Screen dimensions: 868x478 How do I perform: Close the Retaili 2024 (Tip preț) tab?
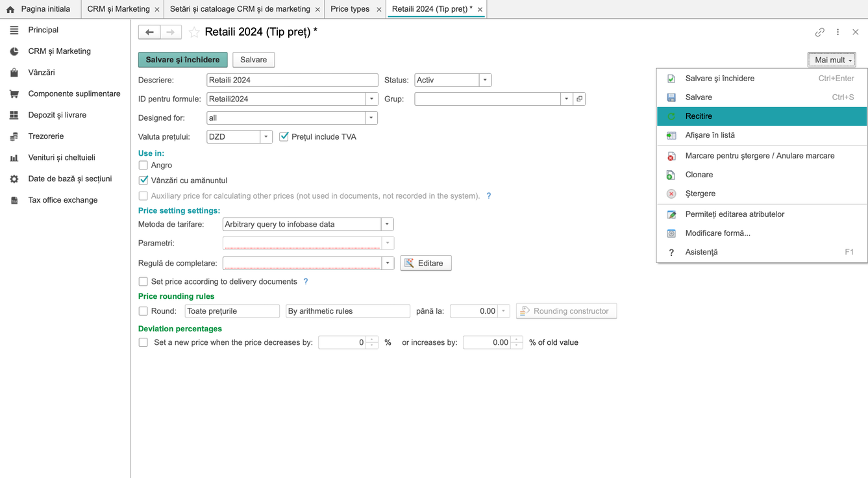480,10
